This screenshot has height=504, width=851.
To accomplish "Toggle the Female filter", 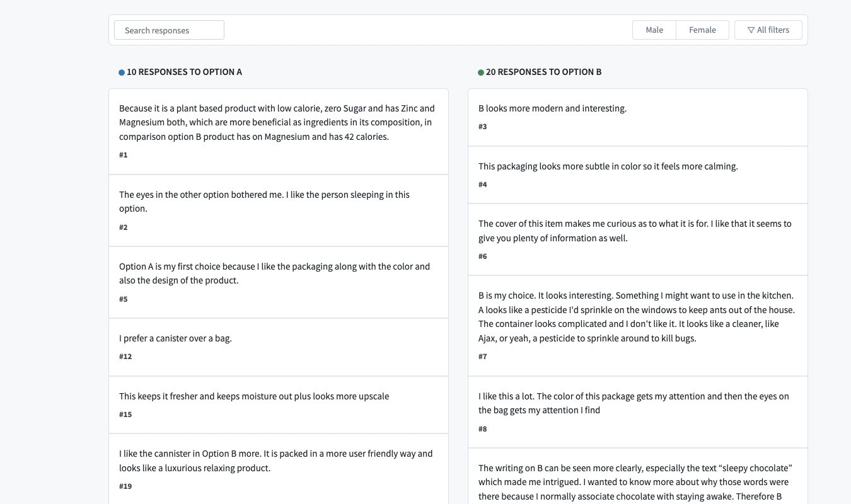I will 702,30.
